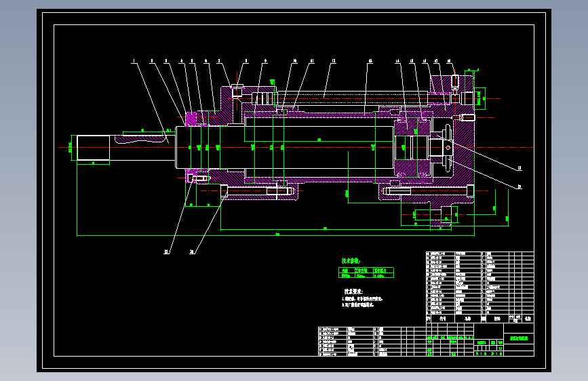This screenshot has width=588, height=381.
Task: Select part balloon number 4 label
Action: coord(182,61)
